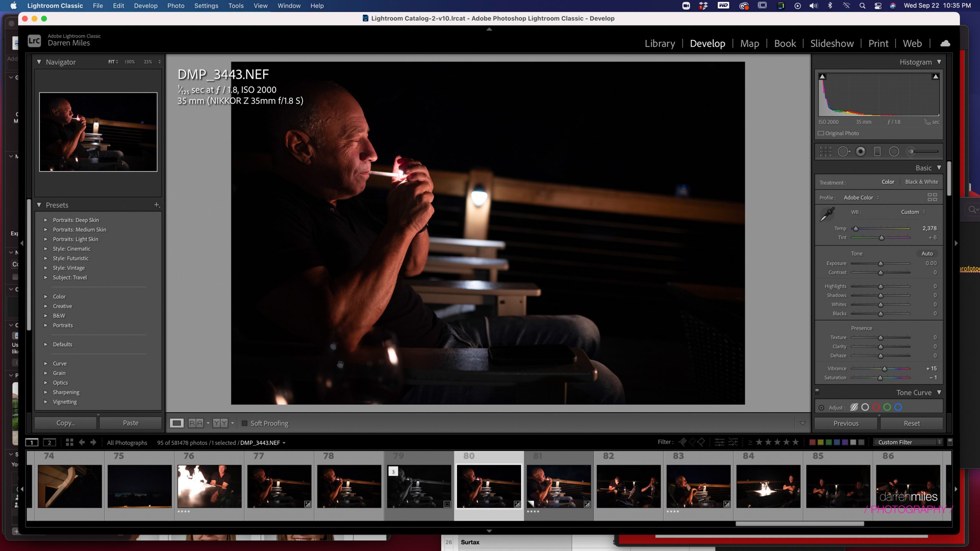The height and width of the screenshot is (551, 980).
Task: Open the Custom Filter dropdown
Action: [908, 442]
